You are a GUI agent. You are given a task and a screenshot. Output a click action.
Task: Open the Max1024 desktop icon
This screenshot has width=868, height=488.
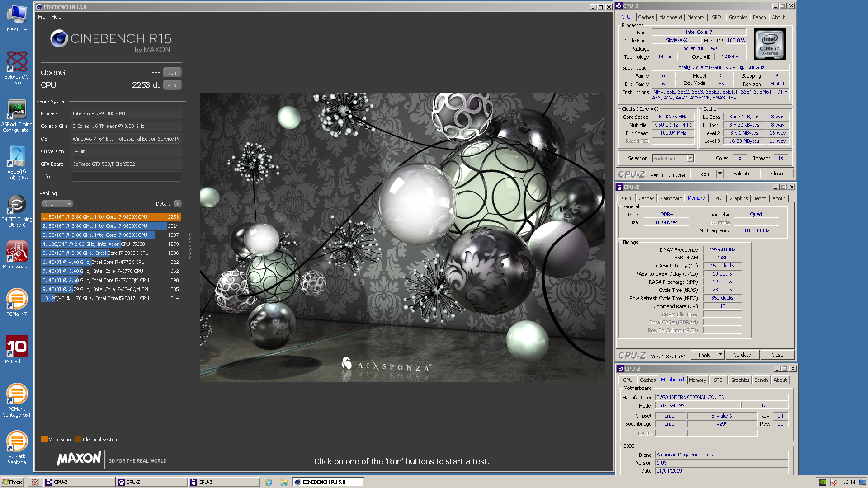(17, 18)
